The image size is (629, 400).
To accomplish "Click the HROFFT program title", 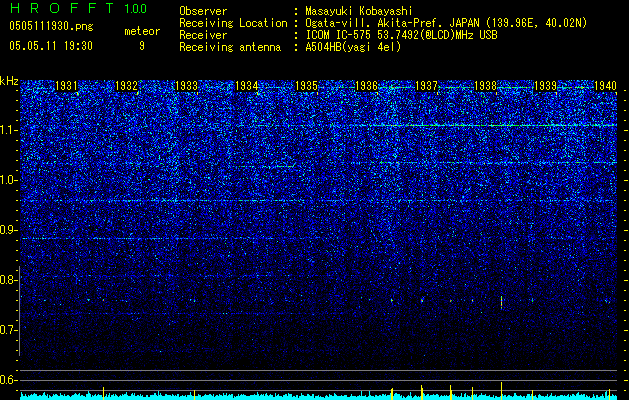I will tap(63, 8).
